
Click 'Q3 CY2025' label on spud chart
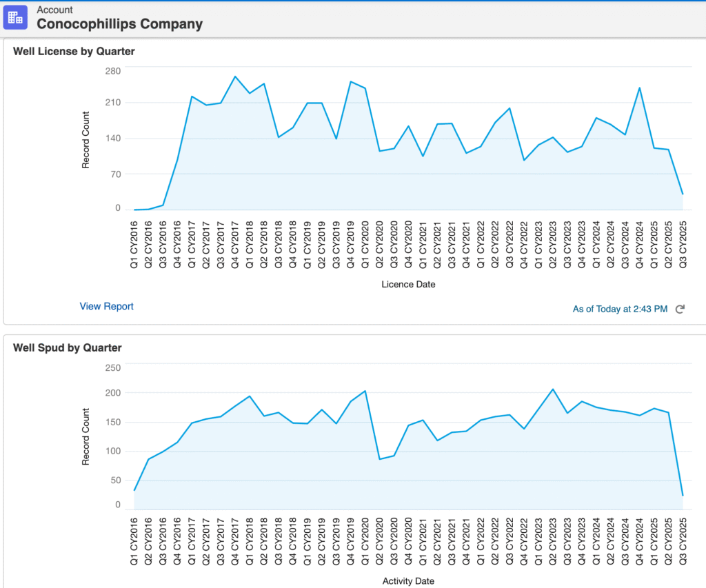[x=683, y=542]
